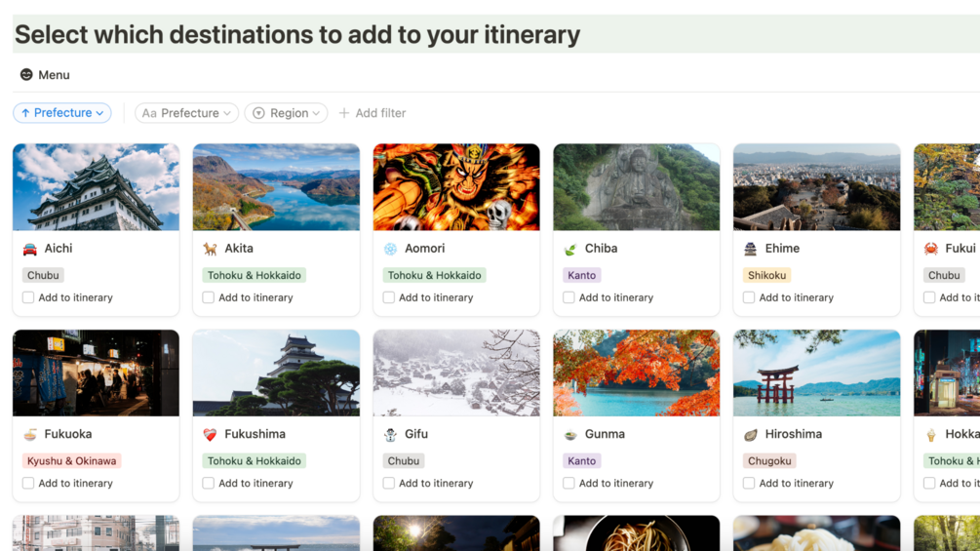
Task: Click the Region filter circle icon
Action: click(258, 113)
